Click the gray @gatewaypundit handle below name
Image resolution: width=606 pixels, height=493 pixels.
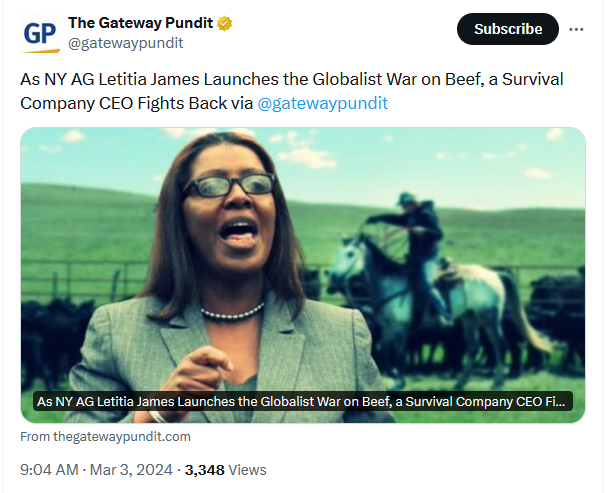click(125, 43)
